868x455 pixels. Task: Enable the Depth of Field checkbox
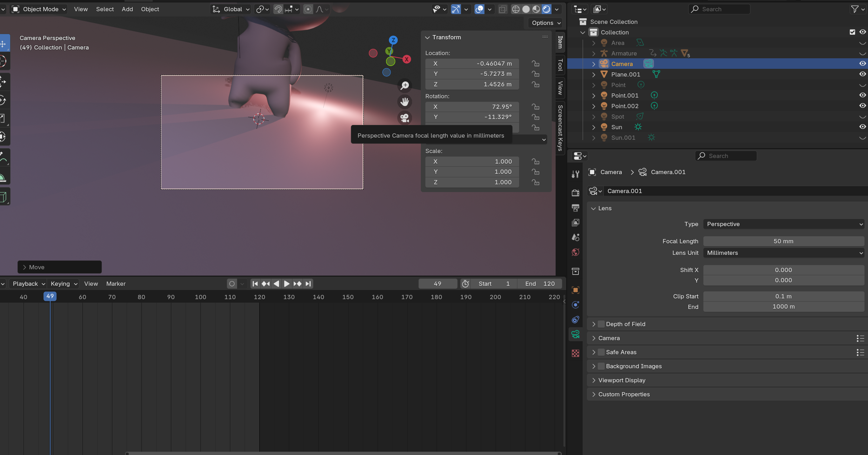(x=601, y=324)
